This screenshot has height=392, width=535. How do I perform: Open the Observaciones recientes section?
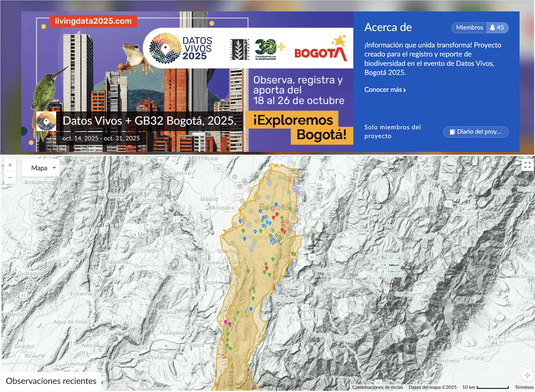51,381
